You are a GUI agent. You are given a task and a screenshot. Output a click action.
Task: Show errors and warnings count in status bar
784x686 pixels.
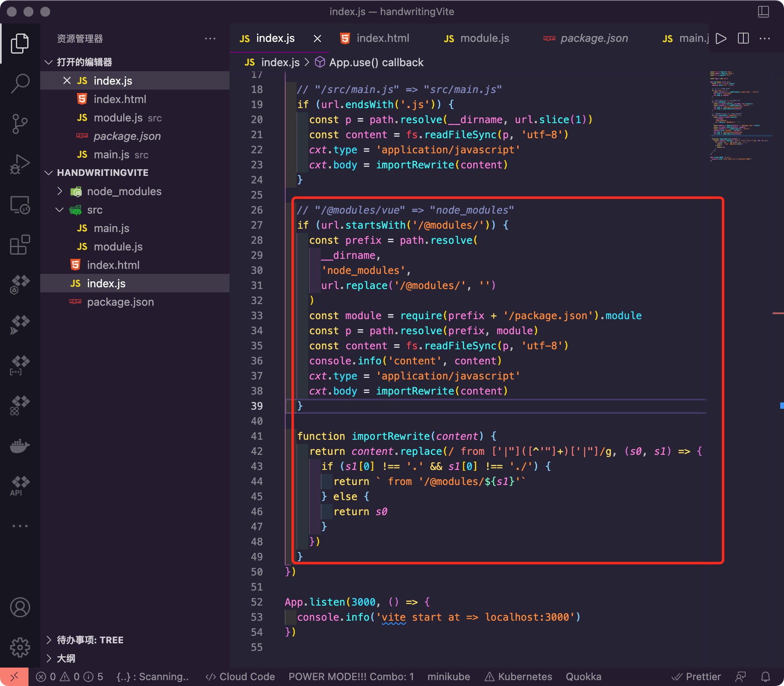point(70,677)
